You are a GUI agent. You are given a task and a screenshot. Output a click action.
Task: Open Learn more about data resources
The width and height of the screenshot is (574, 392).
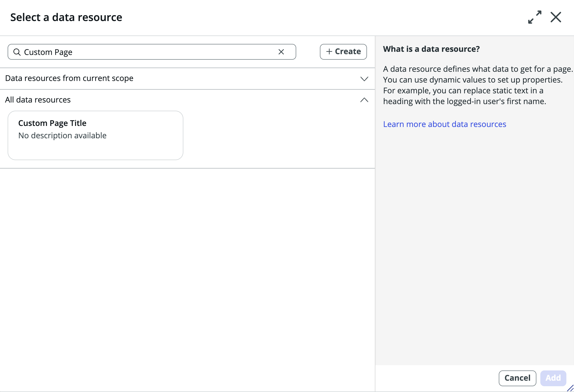click(x=444, y=124)
